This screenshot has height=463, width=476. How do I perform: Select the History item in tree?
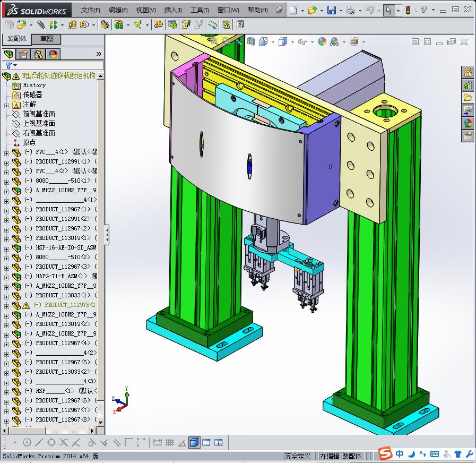(x=34, y=85)
